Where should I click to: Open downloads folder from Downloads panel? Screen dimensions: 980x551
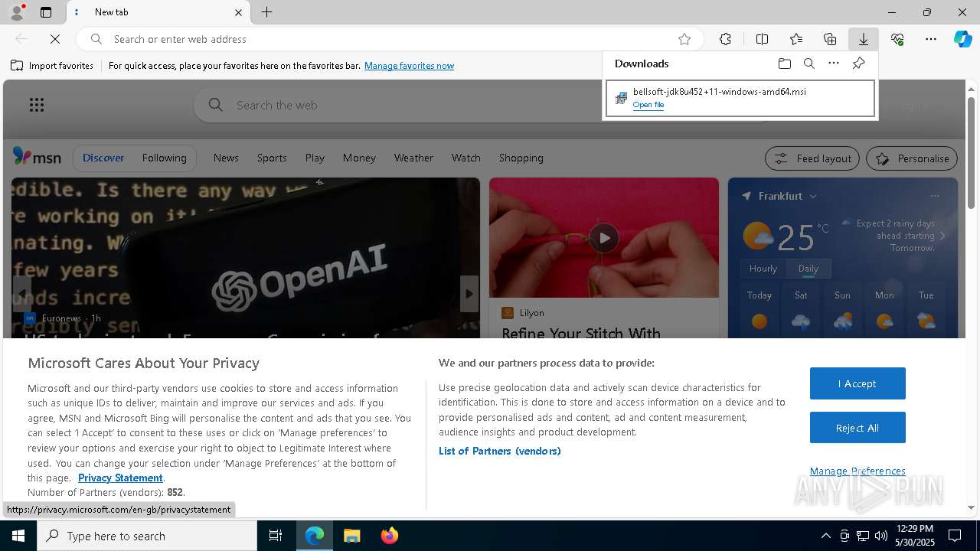[785, 64]
